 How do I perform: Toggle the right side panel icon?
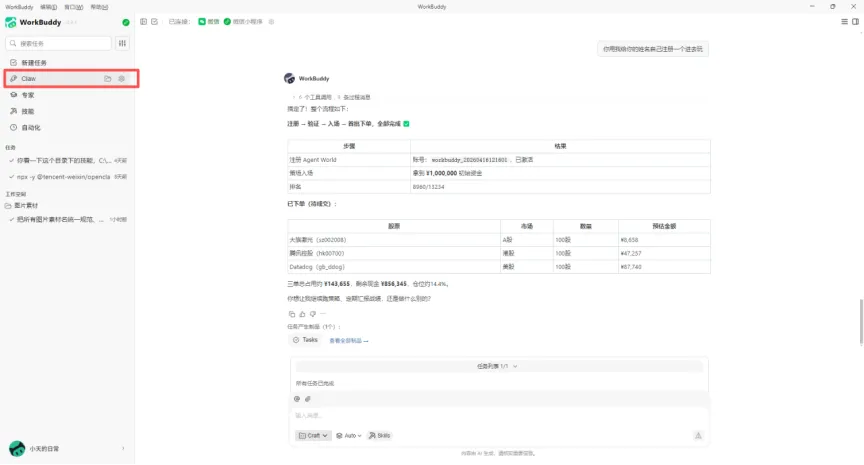pos(855,21)
